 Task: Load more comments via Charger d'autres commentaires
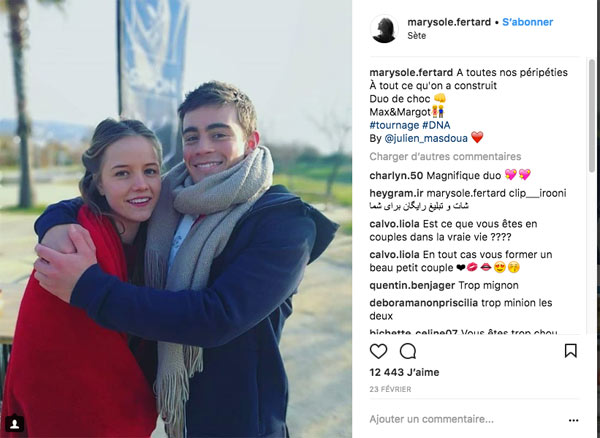tap(445, 156)
